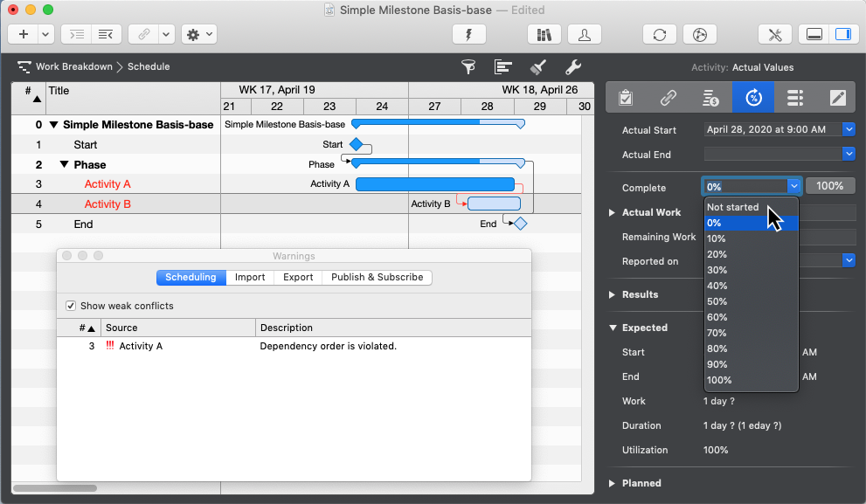Viewport: 866px width, 504px height.
Task: Open the wrench settings icon
Action: (573, 67)
